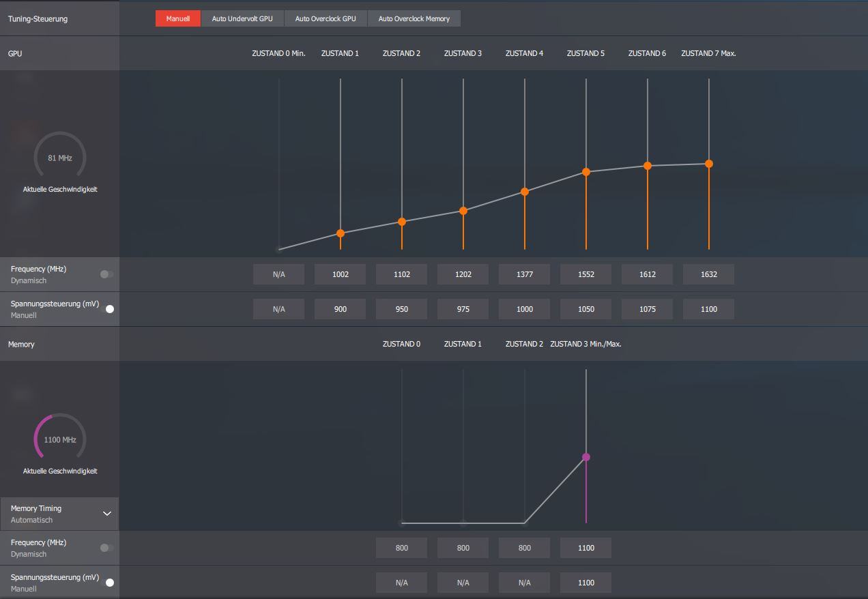This screenshot has height=599, width=868.
Task: Click Memory Zustand 2 frequency field 800
Action: [525, 548]
